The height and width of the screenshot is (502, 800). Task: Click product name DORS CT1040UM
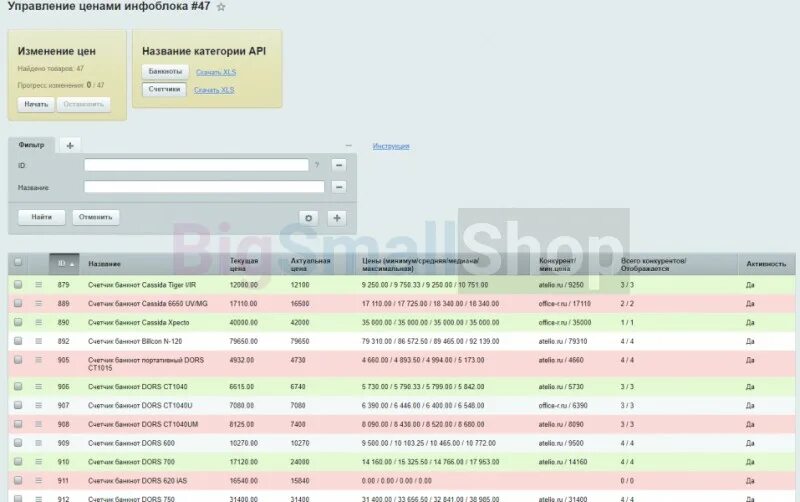(143, 425)
